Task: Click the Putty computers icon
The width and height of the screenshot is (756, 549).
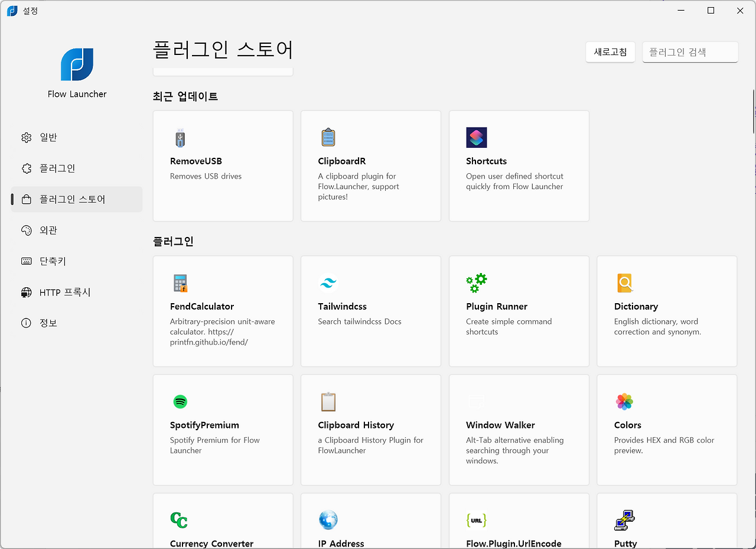Action: 624,520
